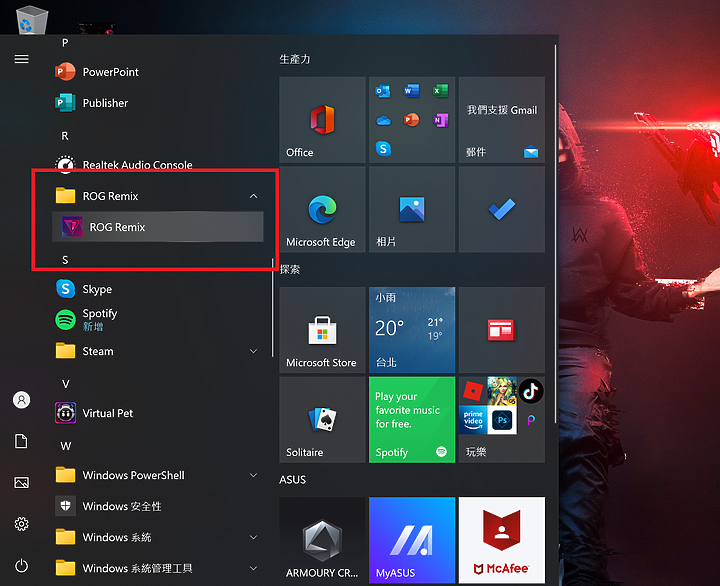
Task: Open the To Do checkmark tile
Action: tap(502, 209)
